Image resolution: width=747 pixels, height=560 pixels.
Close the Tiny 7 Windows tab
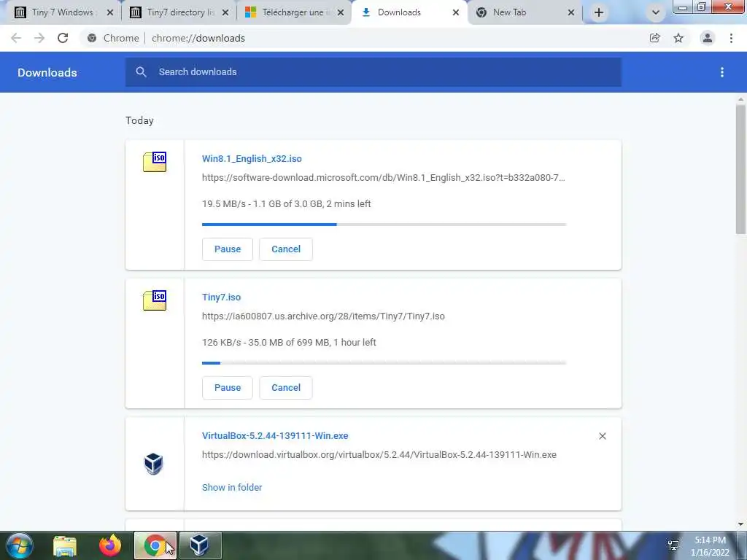[x=110, y=12]
